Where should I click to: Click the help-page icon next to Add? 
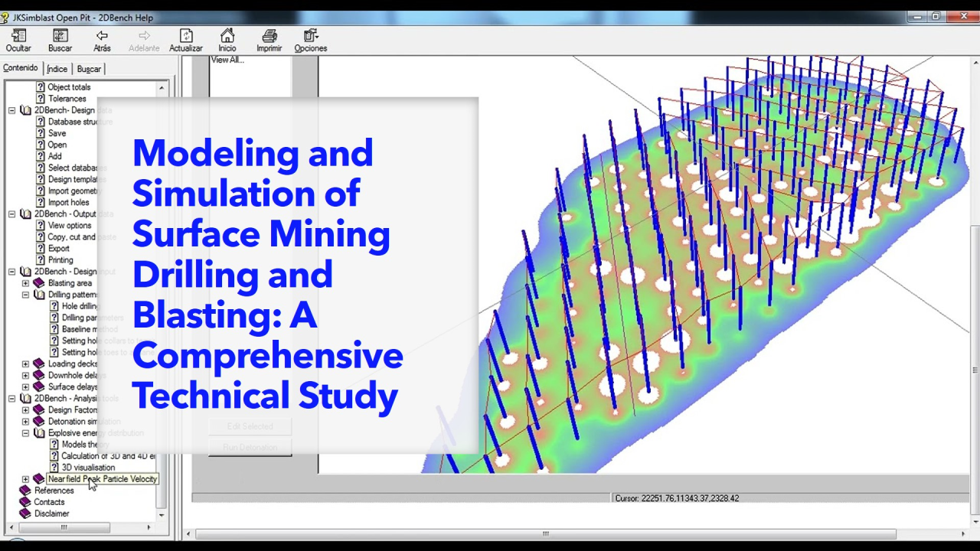[41, 156]
